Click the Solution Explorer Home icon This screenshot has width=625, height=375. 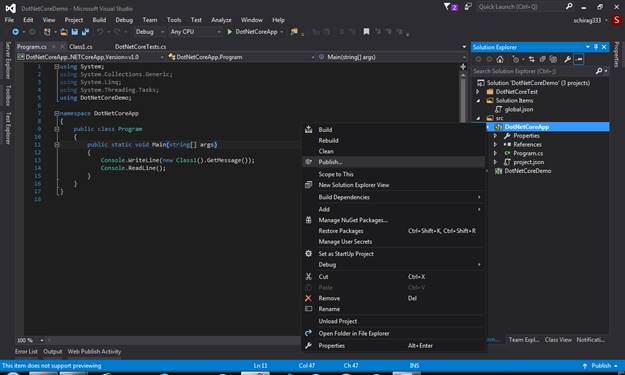pyautogui.click(x=500, y=59)
